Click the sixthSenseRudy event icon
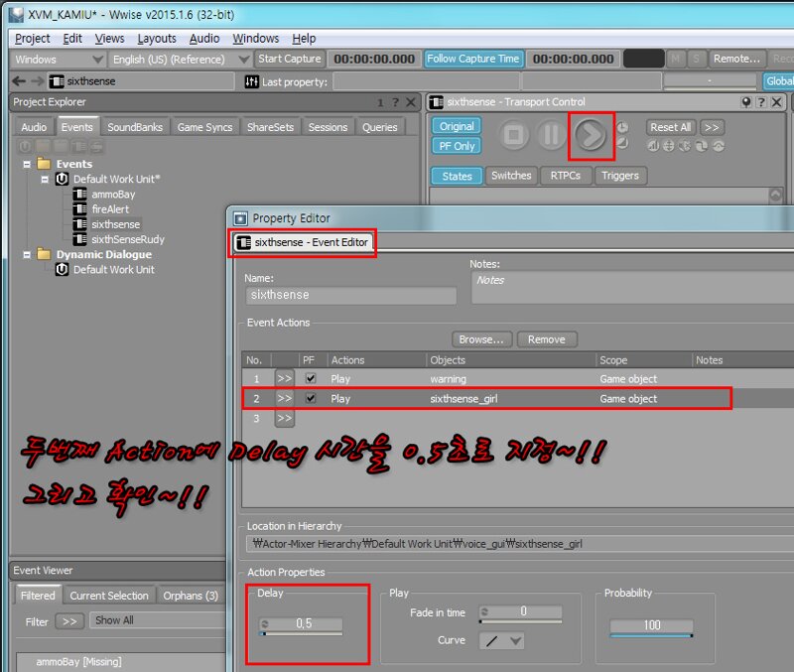This screenshot has width=794, height=672. pyautogui.click(x=79, y=239)
